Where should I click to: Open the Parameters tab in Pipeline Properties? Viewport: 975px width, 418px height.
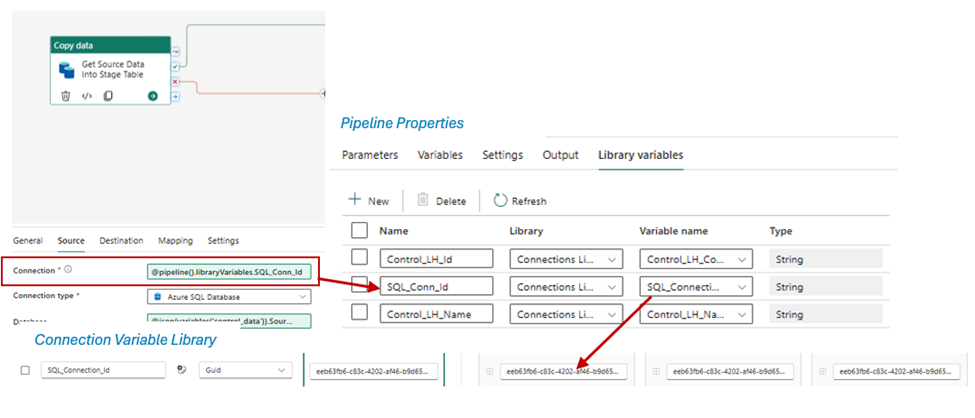tap(370, 155)
